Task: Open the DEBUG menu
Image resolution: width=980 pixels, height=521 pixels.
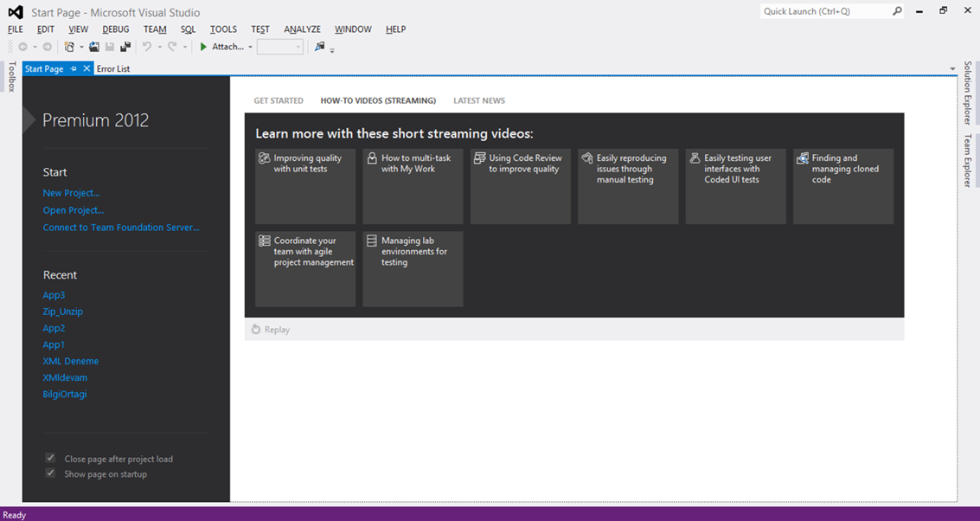Action: (x=116, y=29)
